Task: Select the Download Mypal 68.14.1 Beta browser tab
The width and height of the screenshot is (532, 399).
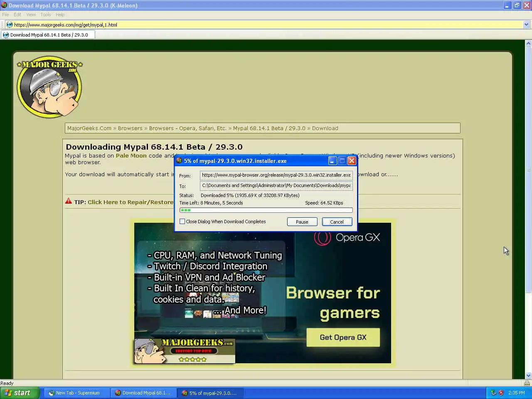Action: coord(48,35)
